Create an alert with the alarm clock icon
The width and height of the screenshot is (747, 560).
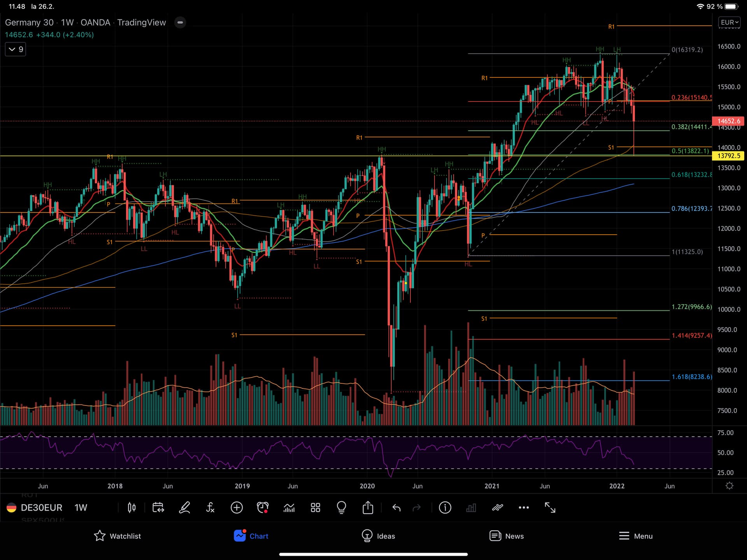coord(263,507)
